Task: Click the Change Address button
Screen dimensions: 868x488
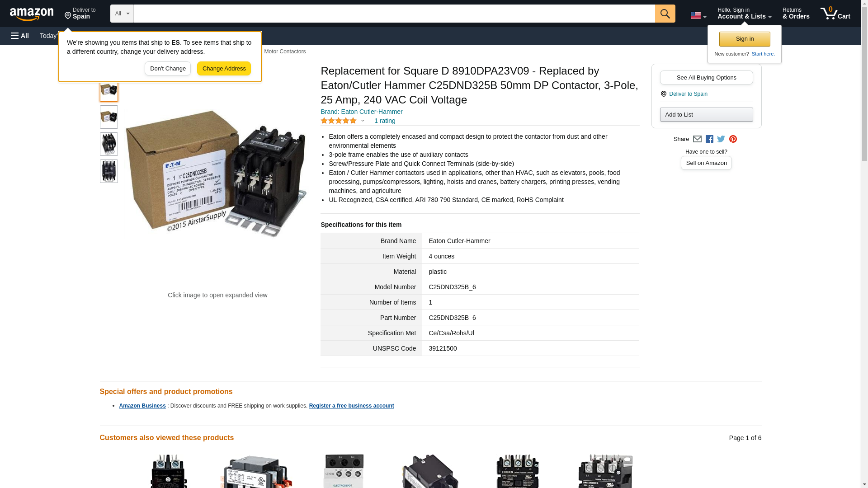Action: 224,69
